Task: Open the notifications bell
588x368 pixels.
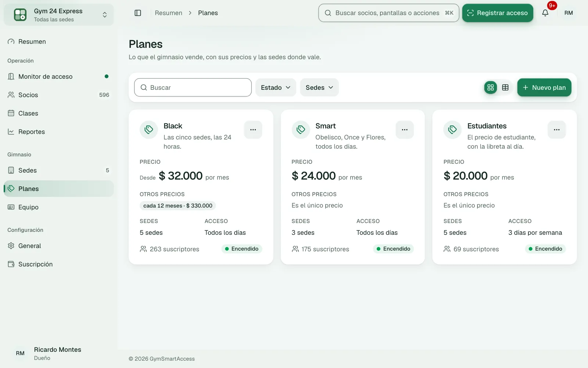Action: click(545, 13)
